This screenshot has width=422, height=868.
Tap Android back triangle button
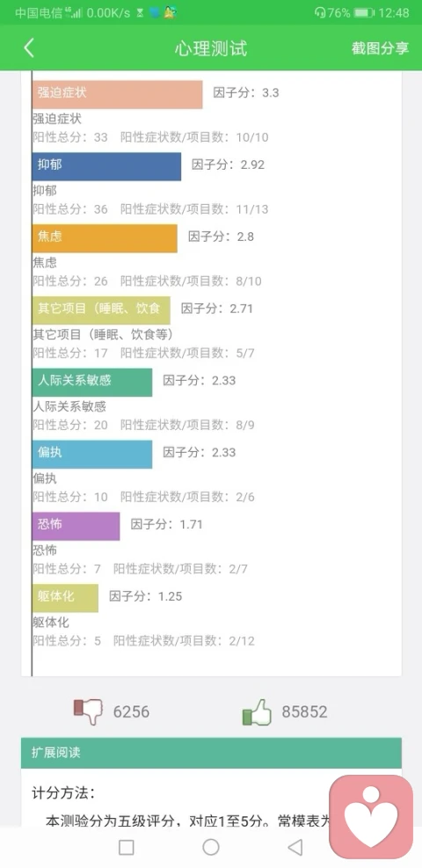click(x=295, y=847)
